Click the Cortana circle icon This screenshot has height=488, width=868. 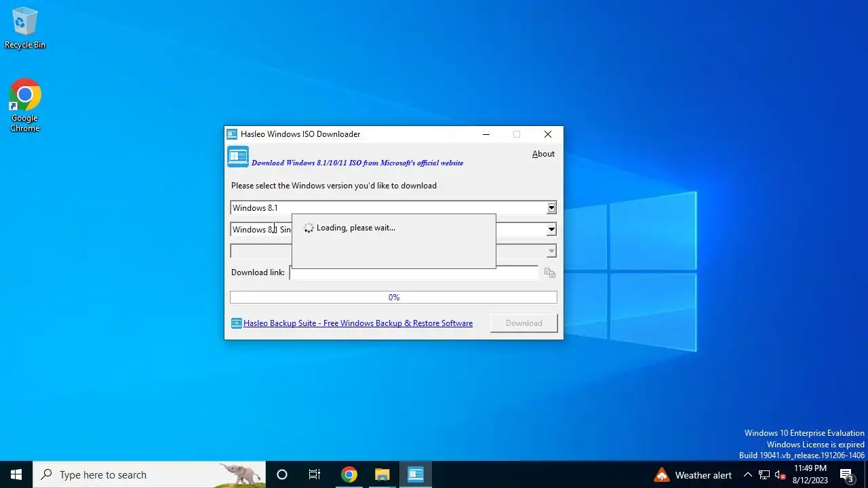[x=282, y=474]
